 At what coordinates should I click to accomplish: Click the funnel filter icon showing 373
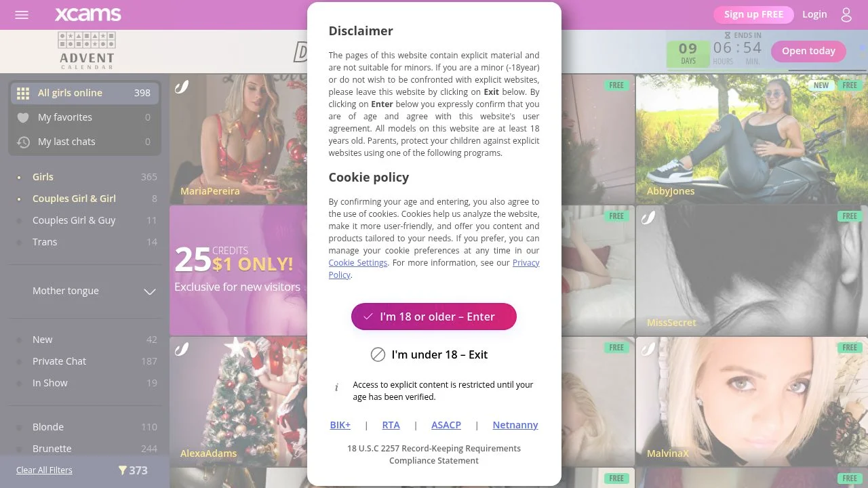(123, 470)
